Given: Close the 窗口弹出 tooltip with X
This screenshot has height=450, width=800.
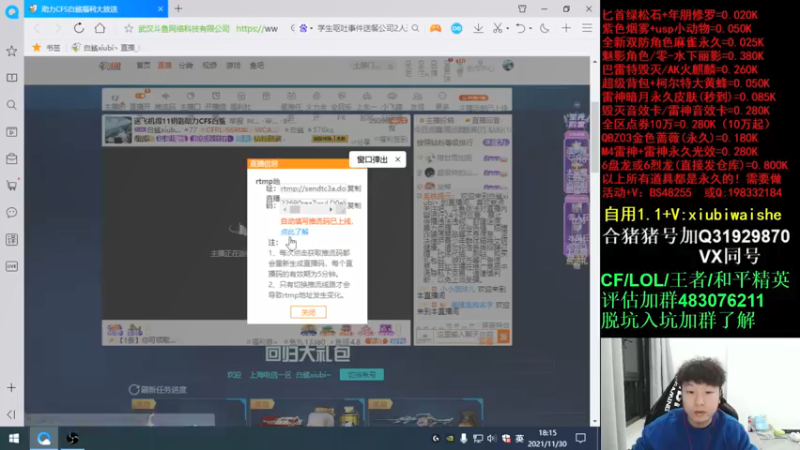Looking at the screenshot, I should (x=398, y=160).
